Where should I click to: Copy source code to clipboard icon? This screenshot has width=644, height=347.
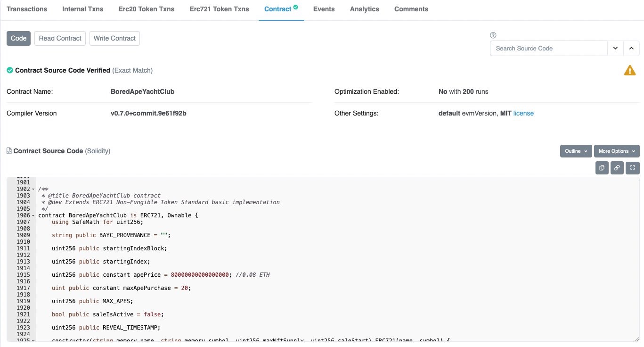(x=602, y=168)
